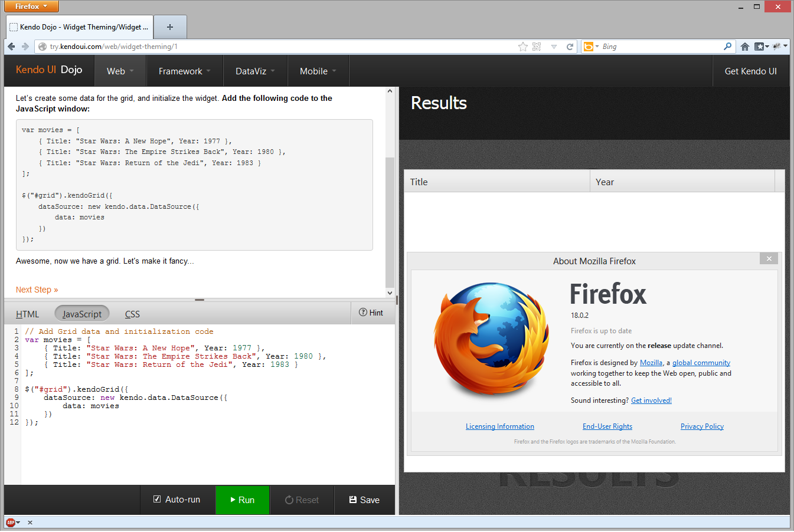Viewport: 794px width, 532px height.
Task: Click the Title column header in grid
Action: click(x=497, y=182)
